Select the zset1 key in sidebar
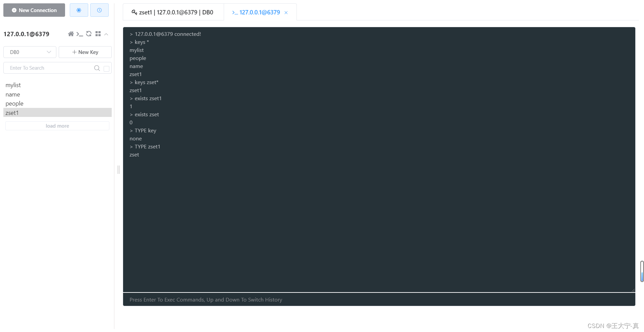The height and width of the screenshot is (332, 644). tap(57, 113)
